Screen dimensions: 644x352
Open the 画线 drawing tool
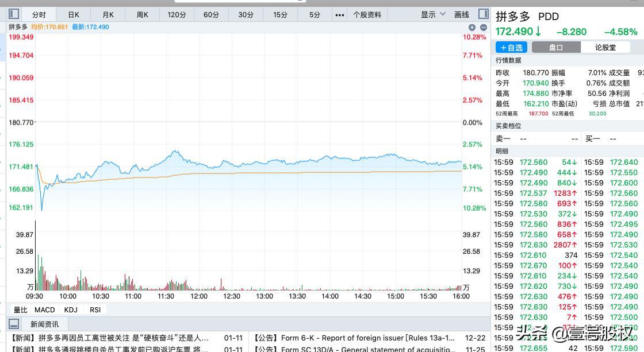click(462, 15)
